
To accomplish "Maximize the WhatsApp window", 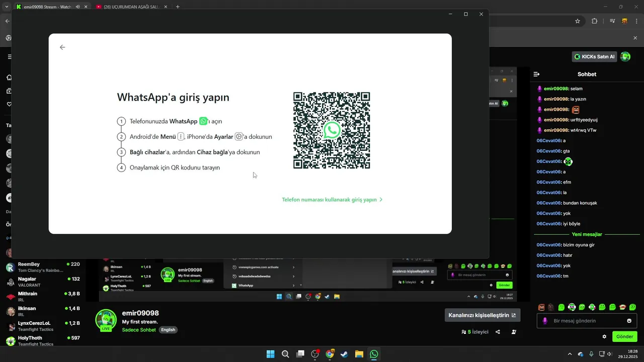I will point(466,14).
